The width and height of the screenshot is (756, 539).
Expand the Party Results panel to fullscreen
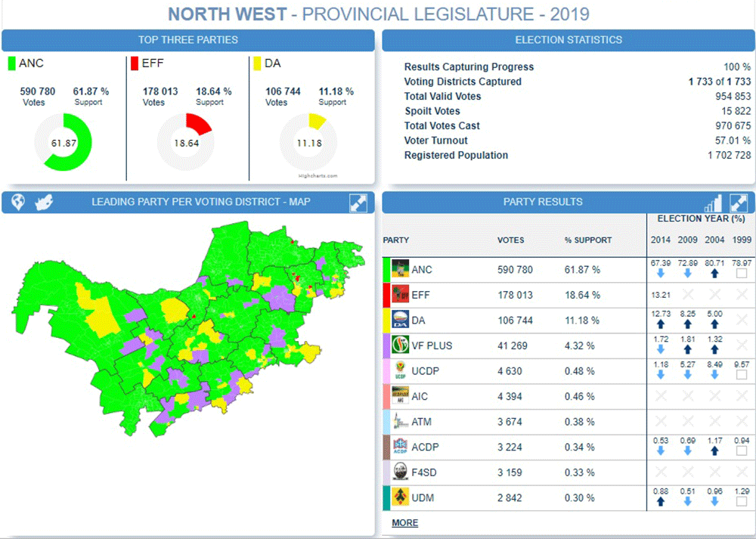click(x=738, y=202)
